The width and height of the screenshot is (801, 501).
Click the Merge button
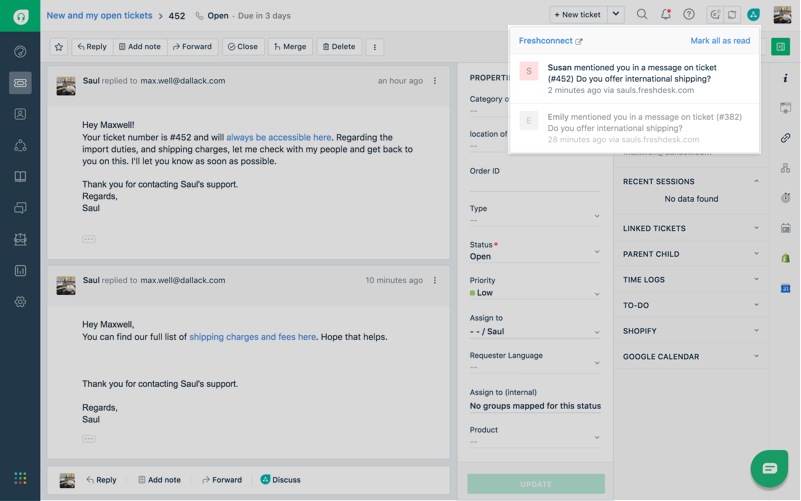tap(290, 47)
